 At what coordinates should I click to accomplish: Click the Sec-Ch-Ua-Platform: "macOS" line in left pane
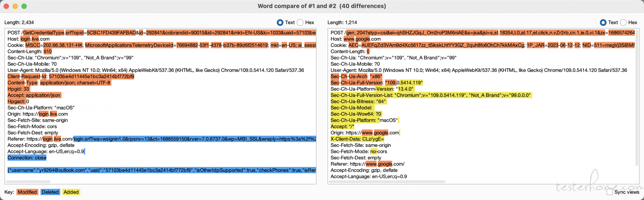pyautogui.click(x=41, y=108)
